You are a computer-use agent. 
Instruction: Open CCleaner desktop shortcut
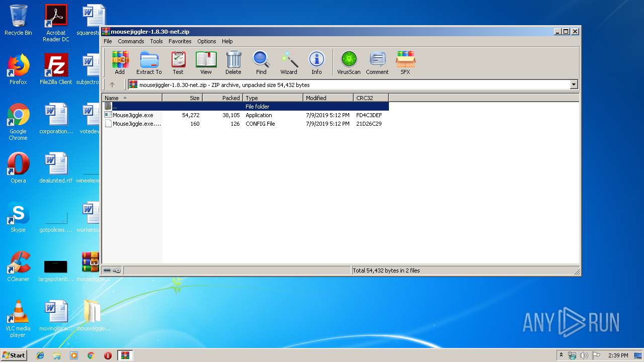pyautogui.click(x=18, y=266)
